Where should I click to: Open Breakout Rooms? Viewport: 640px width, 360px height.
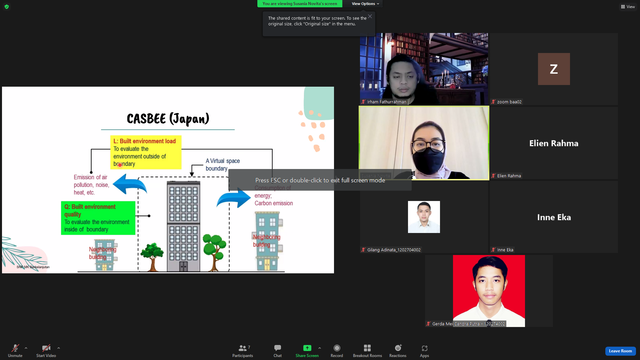coord(367,350)
